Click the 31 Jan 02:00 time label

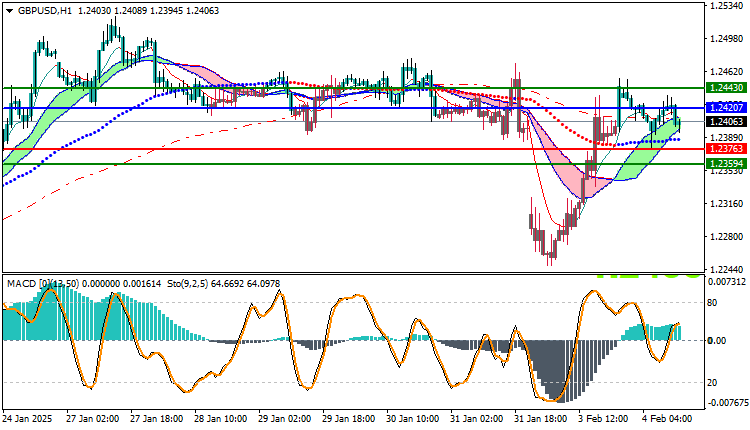click(x=477, y=419)
